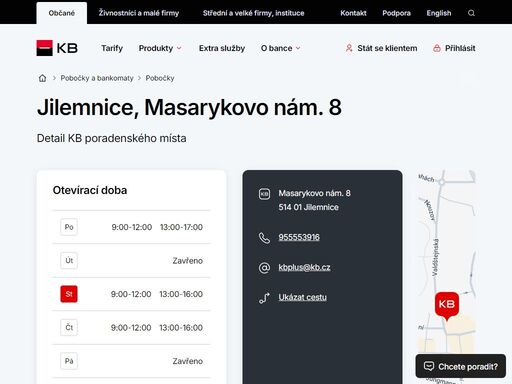The image size is (512, 384).
Task: Email kbplus@kb.cz
Action: [304, 267]
